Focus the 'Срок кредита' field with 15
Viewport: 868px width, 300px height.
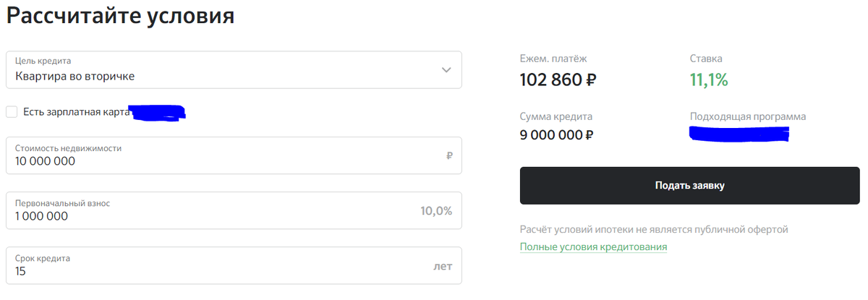(234, 265)
